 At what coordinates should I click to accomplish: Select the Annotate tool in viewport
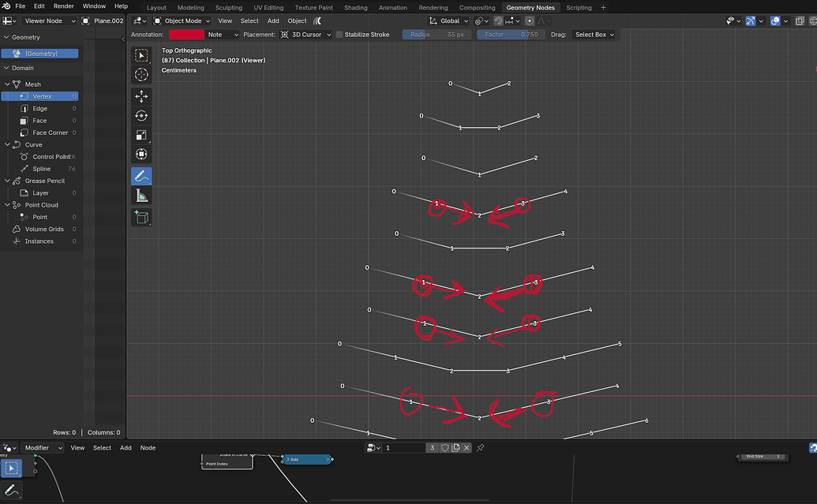tap(141, 177)
